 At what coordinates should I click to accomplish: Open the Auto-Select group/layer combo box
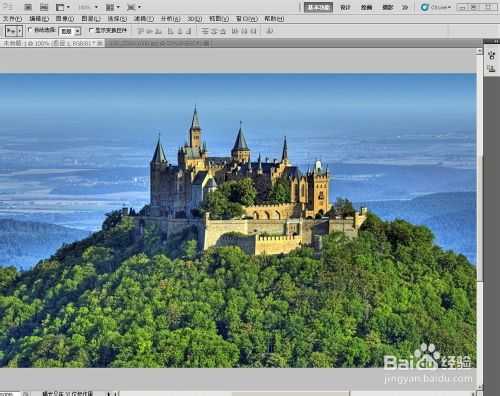coord(70,31)
